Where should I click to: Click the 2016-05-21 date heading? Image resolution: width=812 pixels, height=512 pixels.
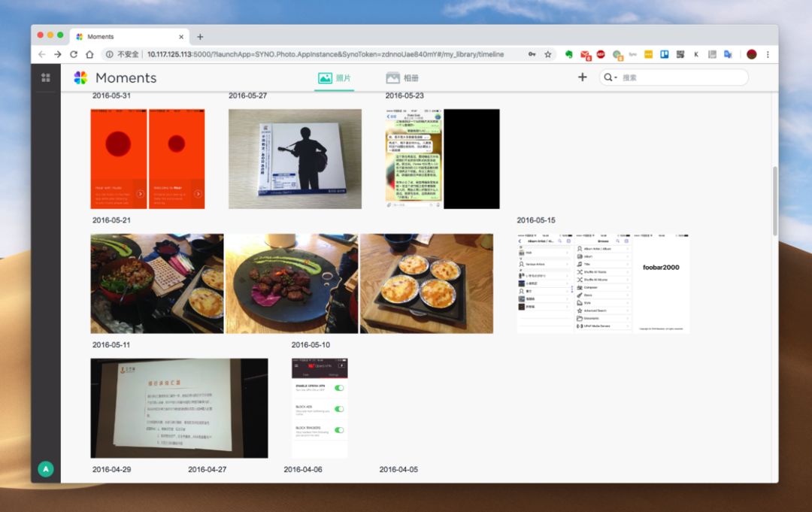point(111,220)
